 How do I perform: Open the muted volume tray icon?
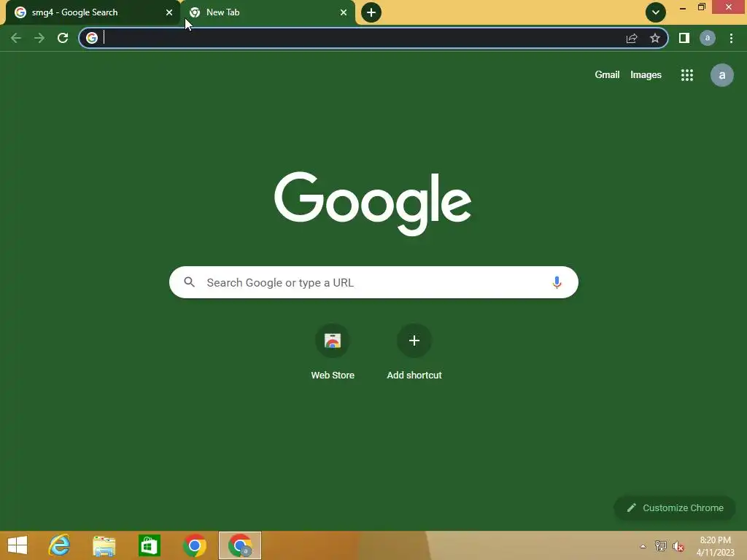(678, 546)
